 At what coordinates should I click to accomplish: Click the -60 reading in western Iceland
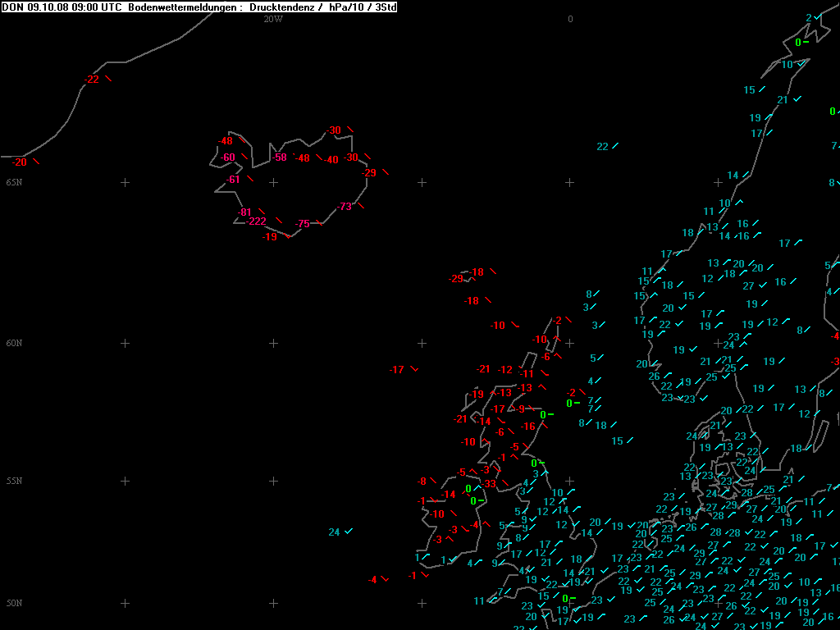tap(227, 157)
